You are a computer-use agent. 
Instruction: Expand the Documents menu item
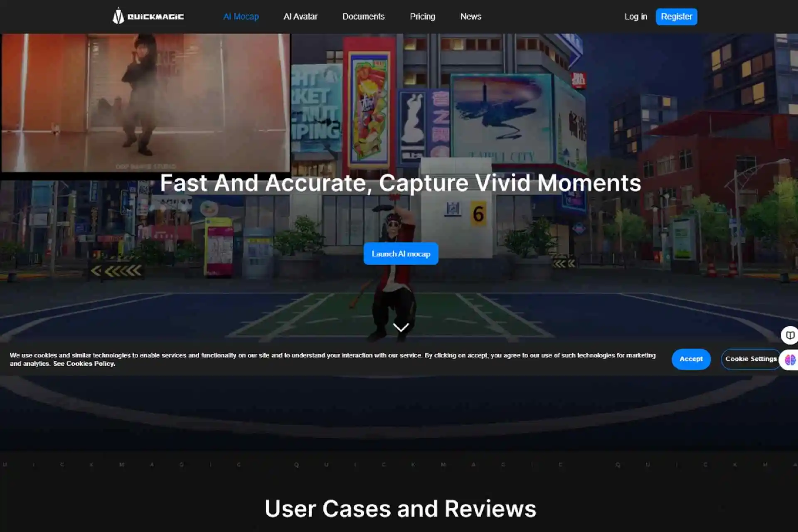click(363, 17)
